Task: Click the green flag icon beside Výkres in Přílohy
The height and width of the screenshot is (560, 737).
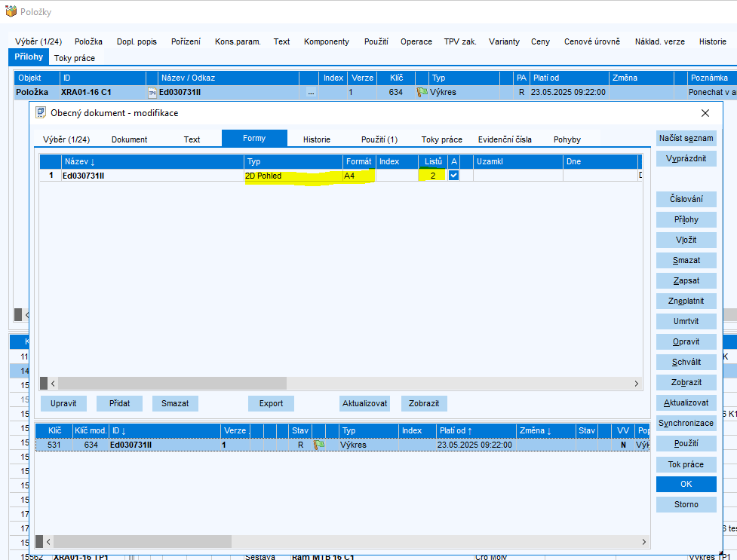Action: click(x=422, y=93)
